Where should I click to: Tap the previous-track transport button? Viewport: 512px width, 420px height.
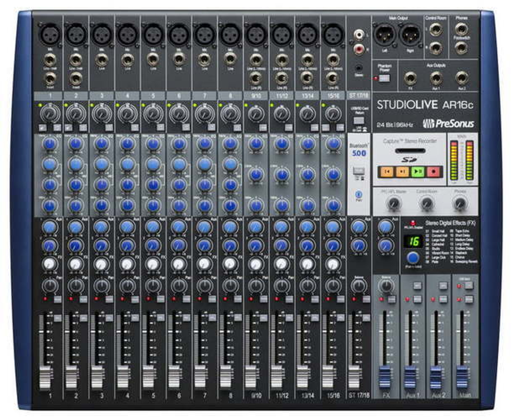(387, 171)
